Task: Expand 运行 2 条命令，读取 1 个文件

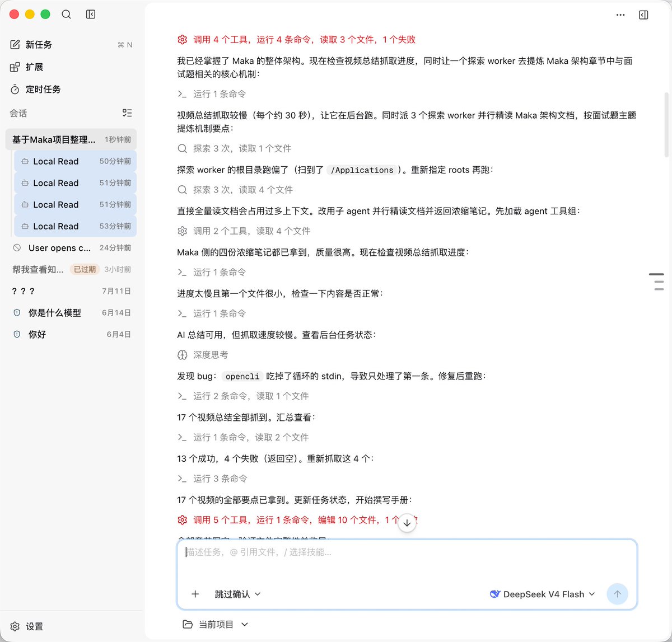Action: 243,396
